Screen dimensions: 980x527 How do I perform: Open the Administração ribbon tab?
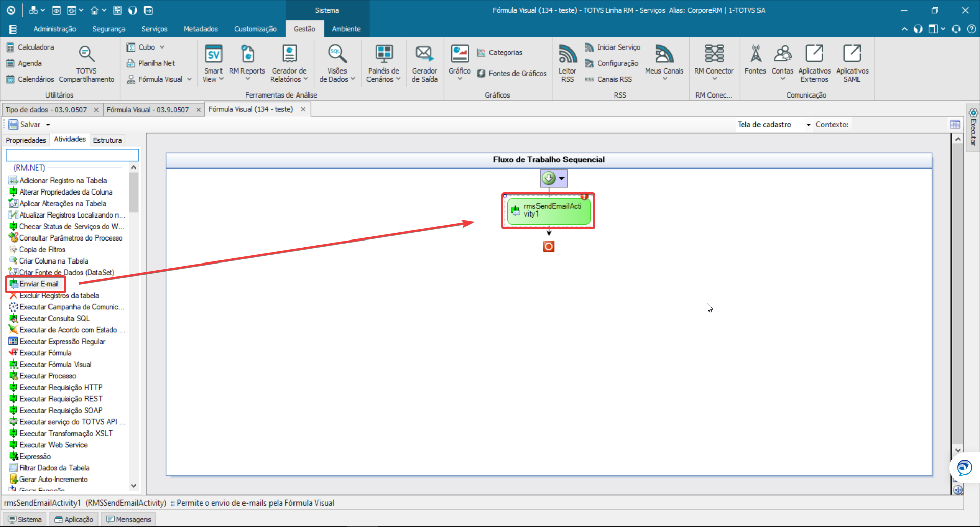pyautogui.click(x=55, y=29)
